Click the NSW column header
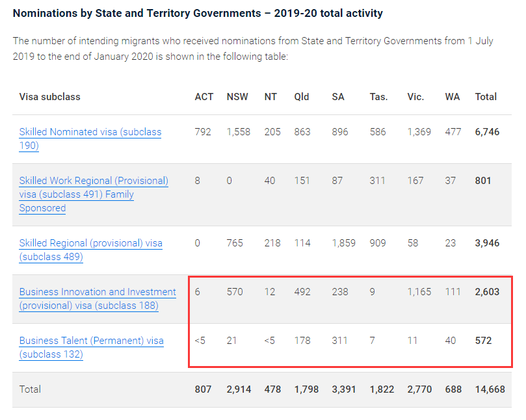The width and height of the screenshot is (526, 420). (x=237, y=97)
